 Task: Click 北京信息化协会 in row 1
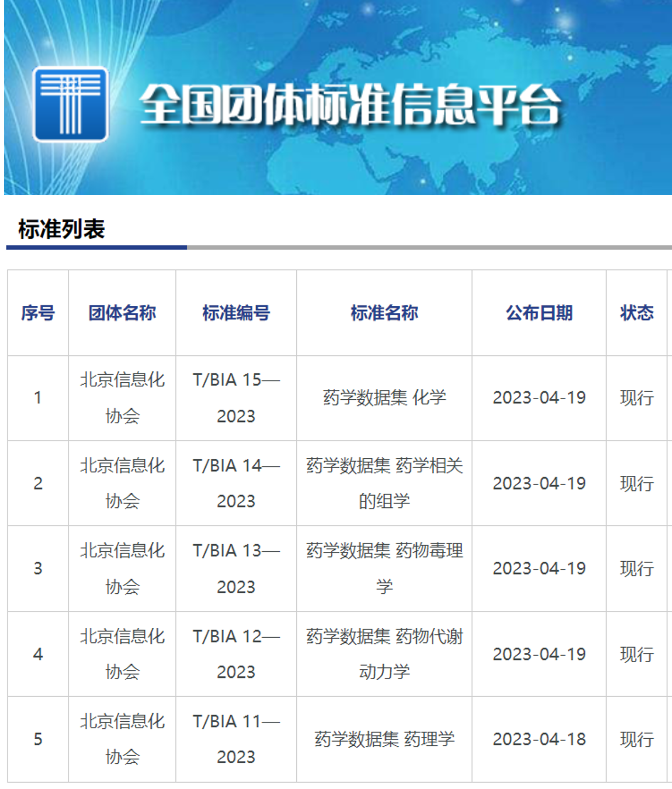click(122, 398)
